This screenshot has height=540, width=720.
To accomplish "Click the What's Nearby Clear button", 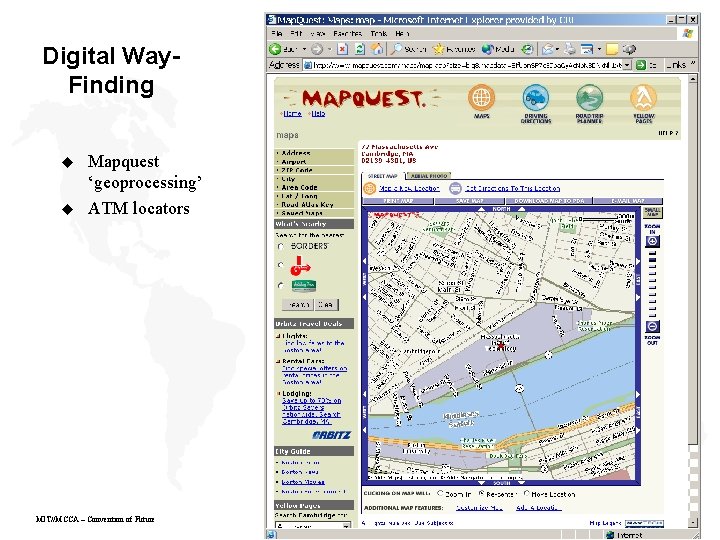I will 326,304.
